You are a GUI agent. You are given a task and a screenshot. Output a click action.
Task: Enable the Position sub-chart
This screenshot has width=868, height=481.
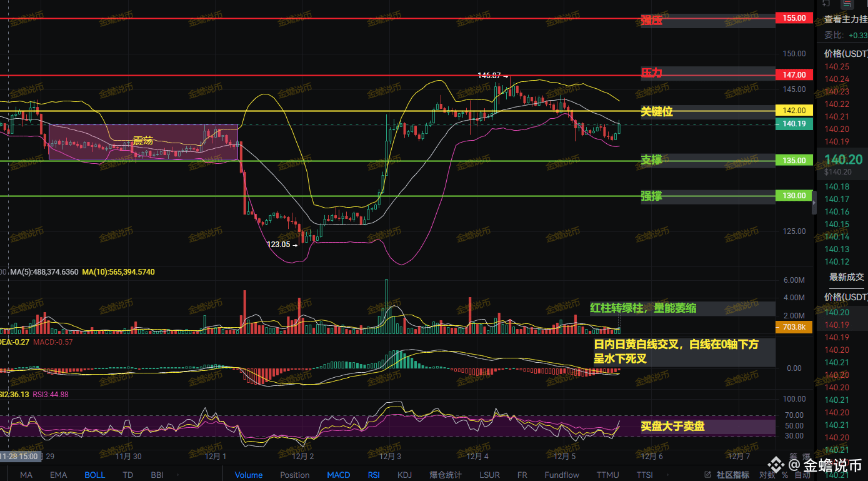295,475
